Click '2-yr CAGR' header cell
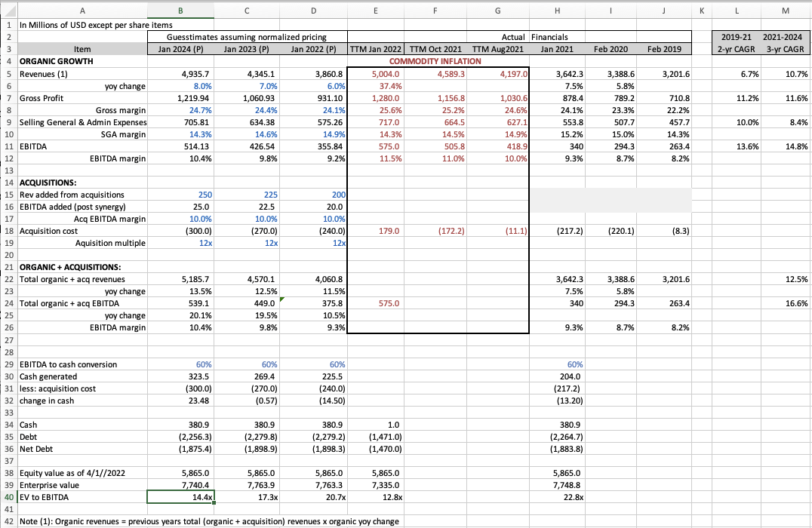 (x=737, y=49)
